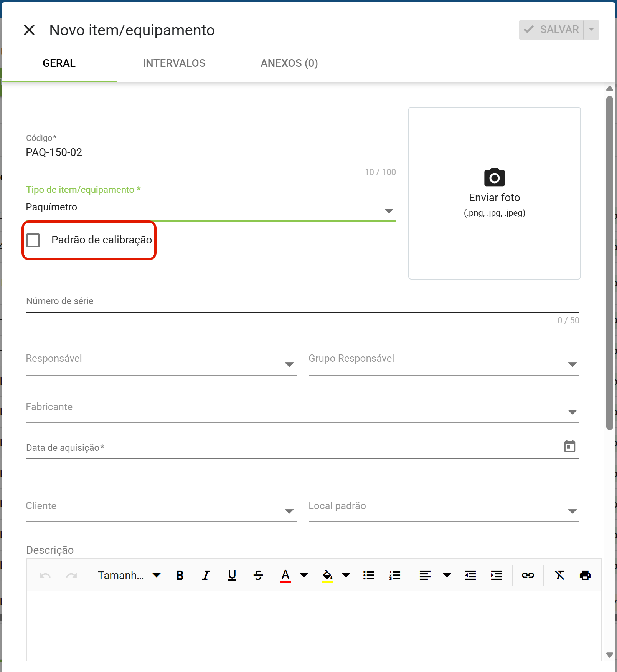Print the description content
617x672 pixels.
(x=585, y=575)
